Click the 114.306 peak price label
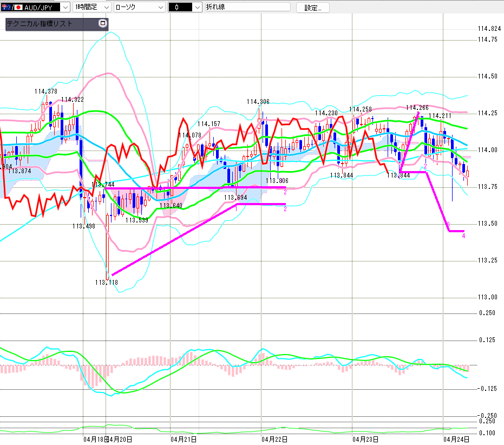The image size is (504, 445). click(x=258, y=101)
